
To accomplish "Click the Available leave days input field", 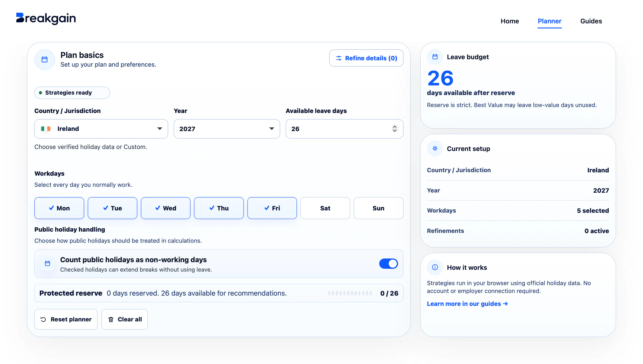I will pos(344,129).
